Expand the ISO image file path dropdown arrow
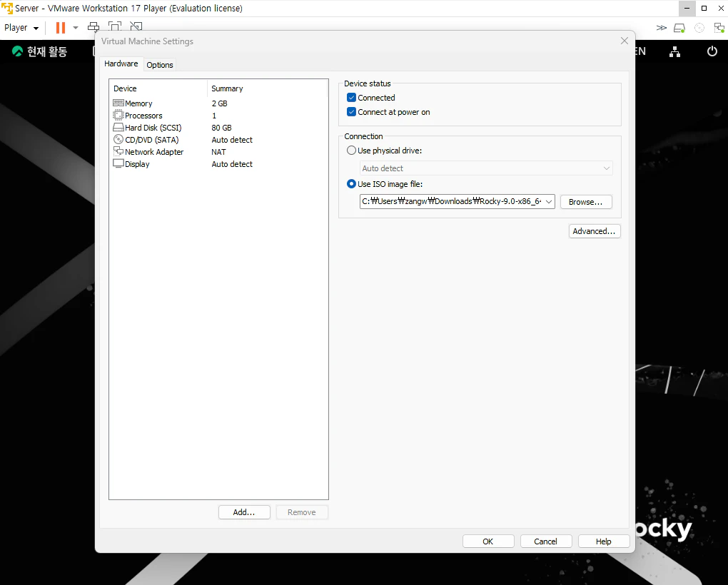This screenshot has height=585, width=728. pos(549,201)
